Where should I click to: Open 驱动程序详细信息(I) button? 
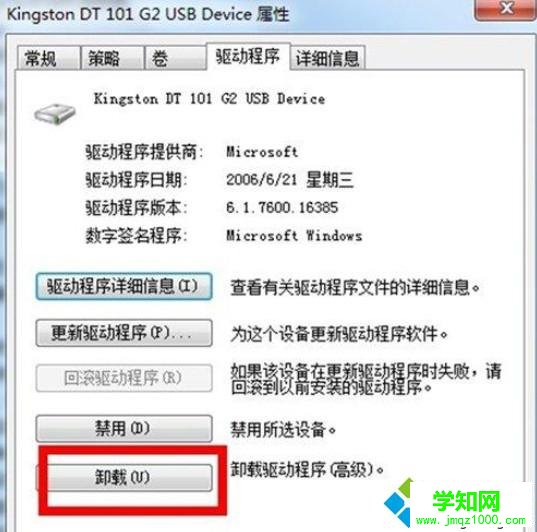124,286
